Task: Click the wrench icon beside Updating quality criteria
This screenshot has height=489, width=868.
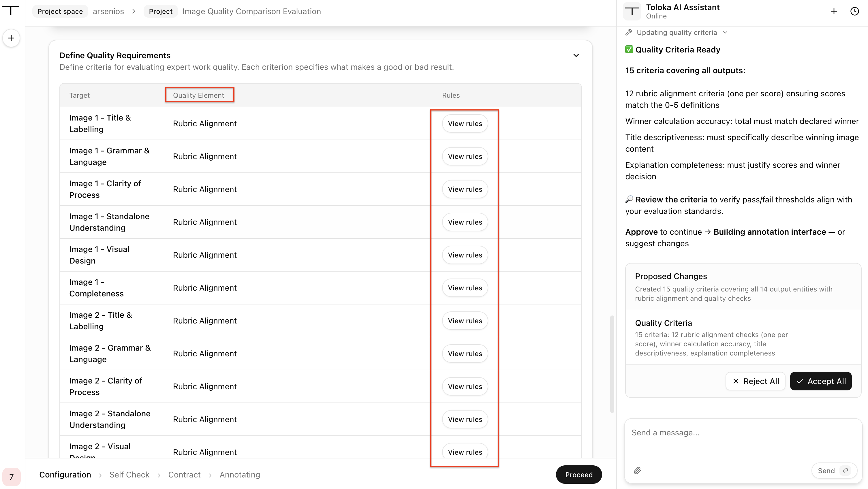Action: 628,32
